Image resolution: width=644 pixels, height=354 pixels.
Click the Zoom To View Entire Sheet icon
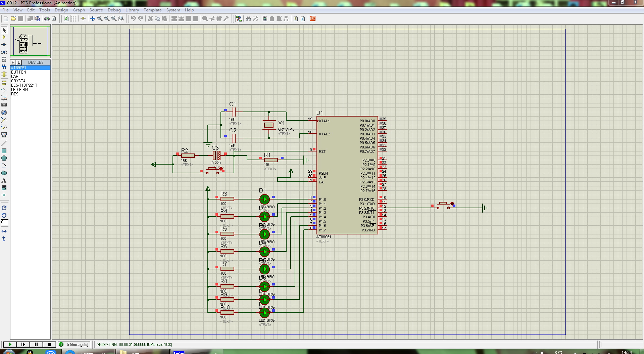(114, 18)
